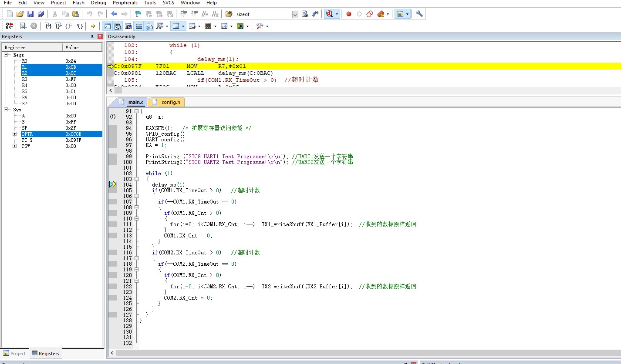Click the sizeof search input field
Viewport: 621px width, 364px height.
click(263, 14)
